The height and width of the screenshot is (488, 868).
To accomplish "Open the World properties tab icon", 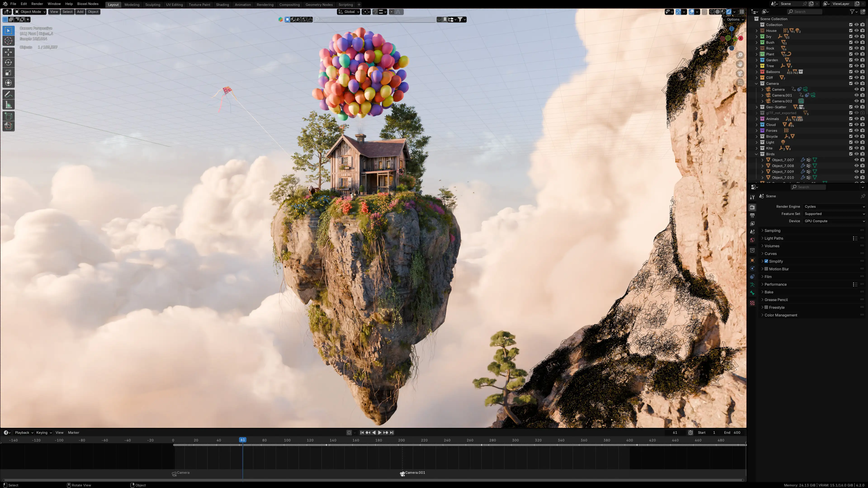I will 752,240.
